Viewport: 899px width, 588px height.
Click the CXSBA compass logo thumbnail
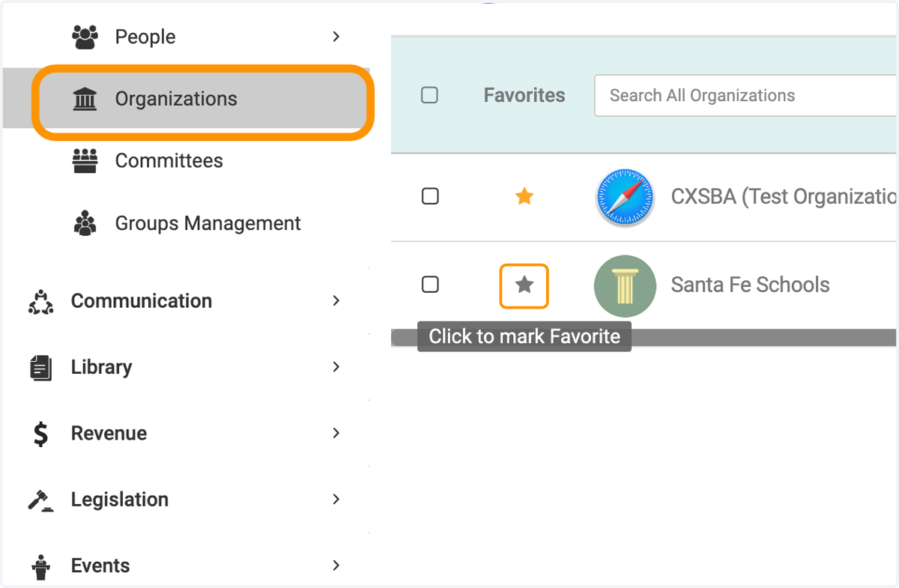(x=625, y=198)
